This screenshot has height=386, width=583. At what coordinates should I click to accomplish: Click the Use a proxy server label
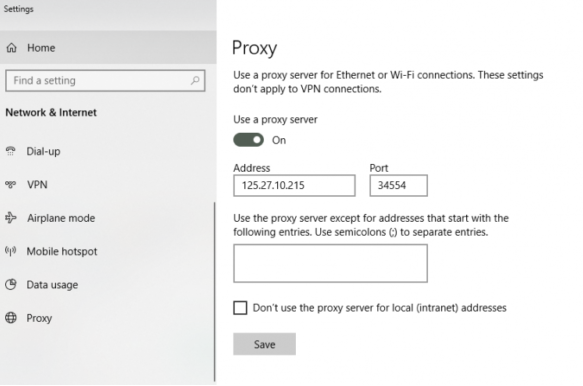coord(275,120)
